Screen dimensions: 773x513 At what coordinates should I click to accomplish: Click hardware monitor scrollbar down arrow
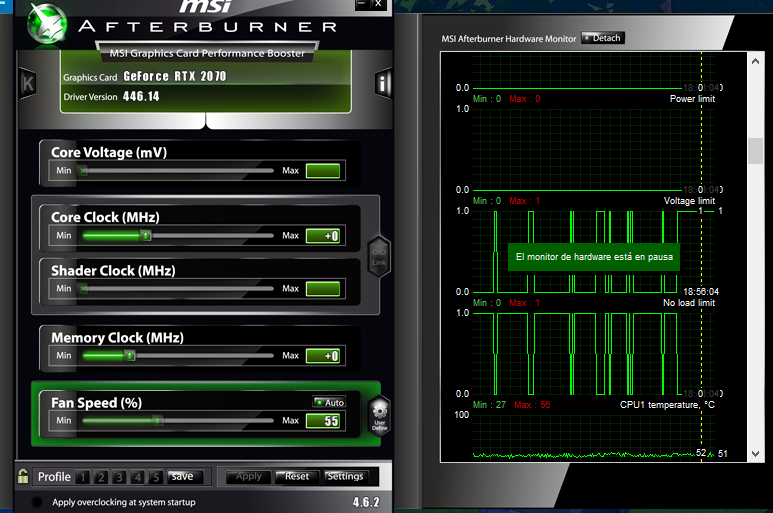point(755,454)
